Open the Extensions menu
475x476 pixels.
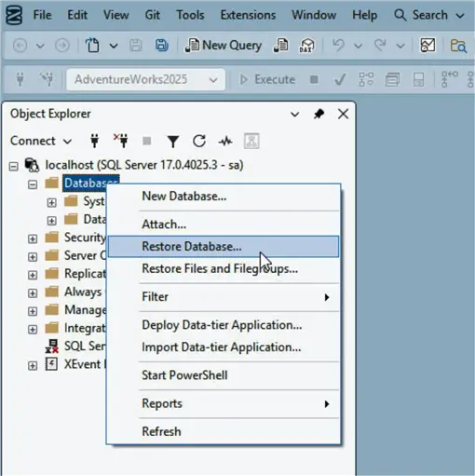[248, 15]
